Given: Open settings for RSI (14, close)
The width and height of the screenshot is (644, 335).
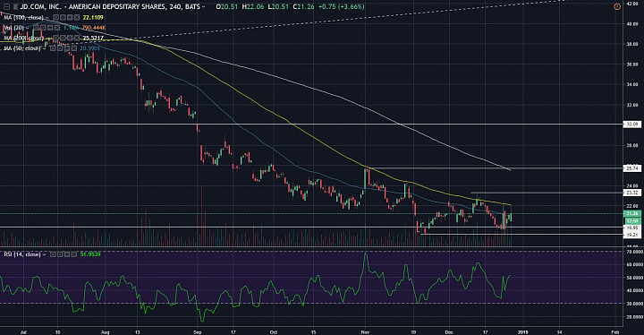Looking at the screenshot, I should (x=60, y=254).
